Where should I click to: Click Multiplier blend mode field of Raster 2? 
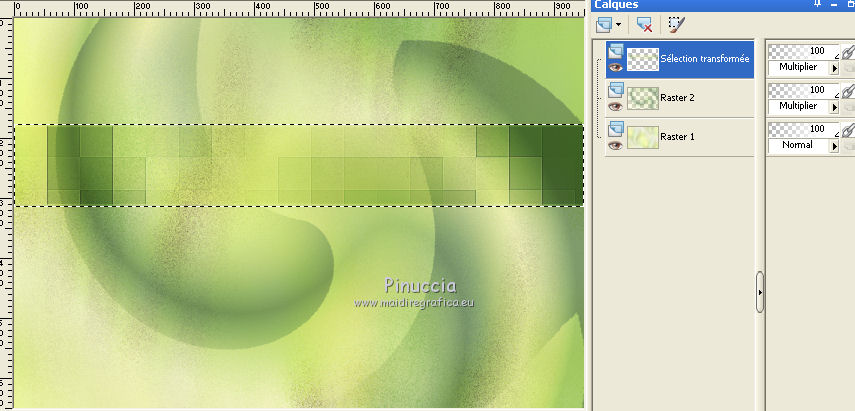[798, 106]
